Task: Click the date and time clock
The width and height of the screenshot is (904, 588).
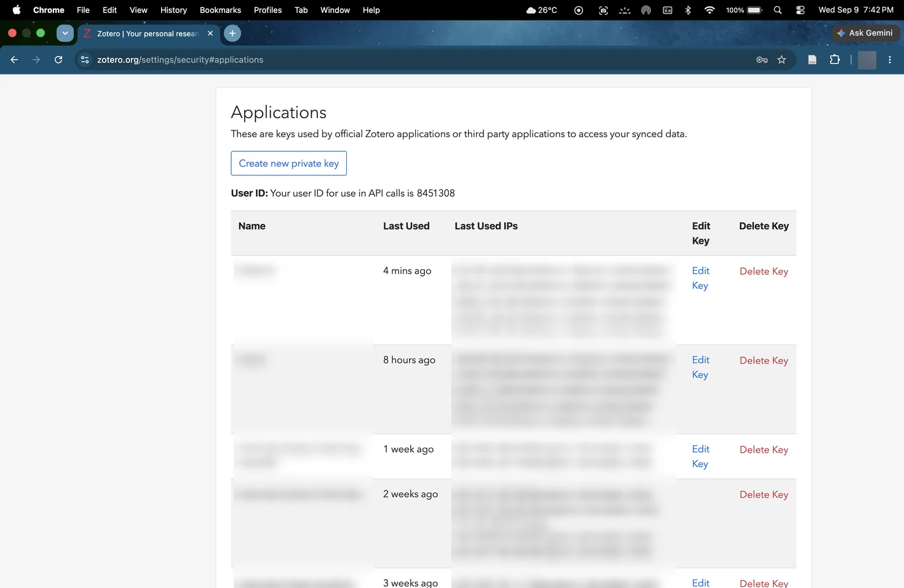Action: [855, 10]
